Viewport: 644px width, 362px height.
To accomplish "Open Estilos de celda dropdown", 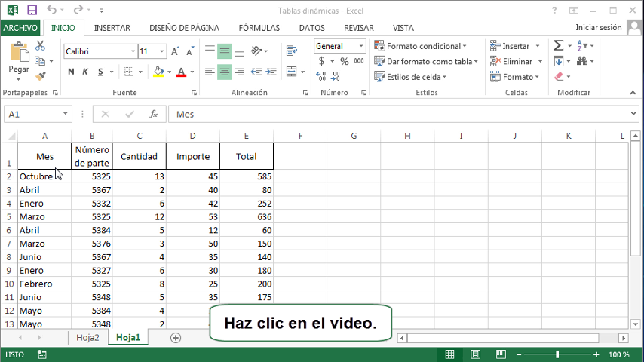I will 410,77.
